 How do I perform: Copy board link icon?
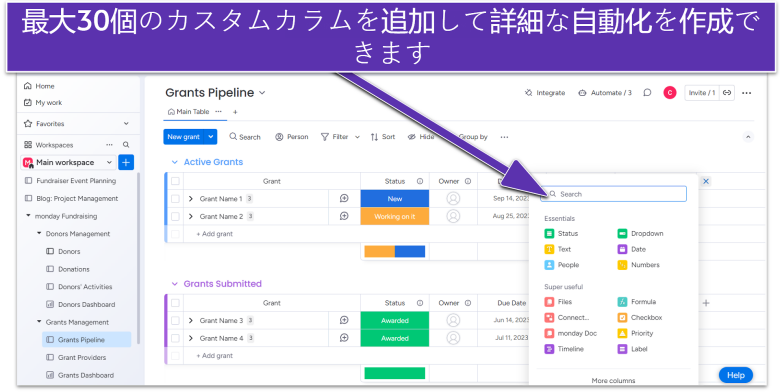point(727,93)
